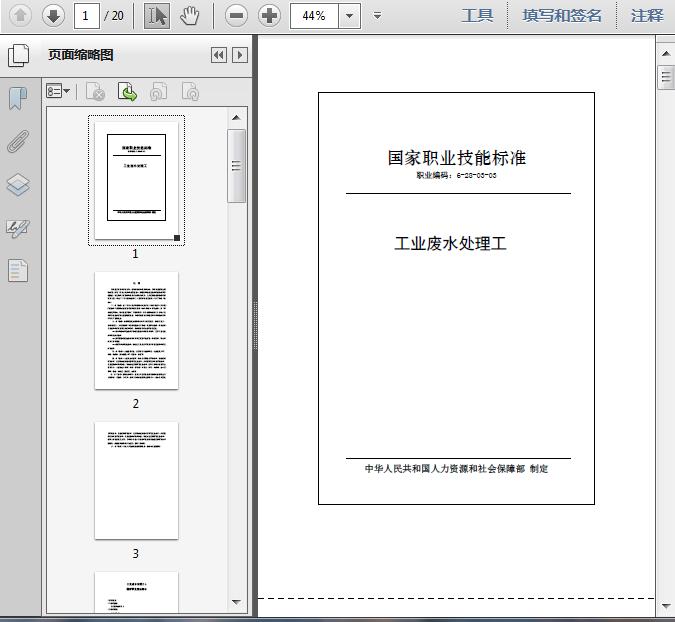Select the page 3 thumbnail
Screen dimensions: 675x622
(x=136, y=480)
